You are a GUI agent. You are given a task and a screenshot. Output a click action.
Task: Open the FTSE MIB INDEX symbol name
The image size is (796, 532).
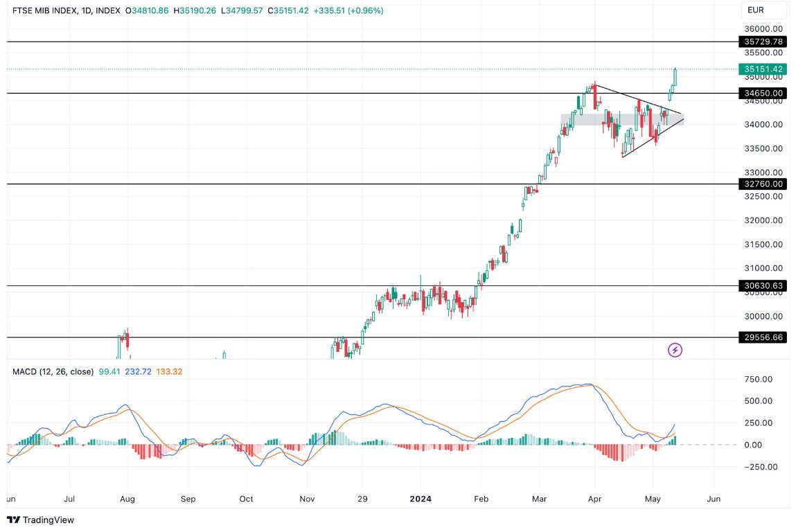[44, 12]
